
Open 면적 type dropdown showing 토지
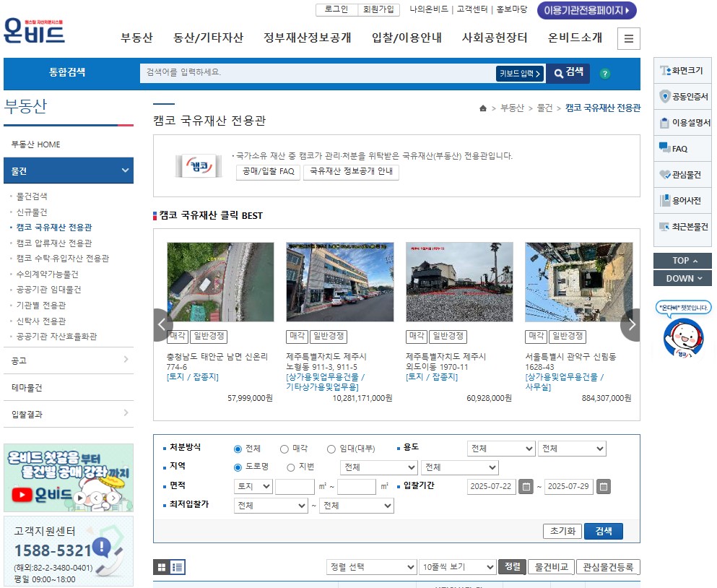tap(253, 486)
